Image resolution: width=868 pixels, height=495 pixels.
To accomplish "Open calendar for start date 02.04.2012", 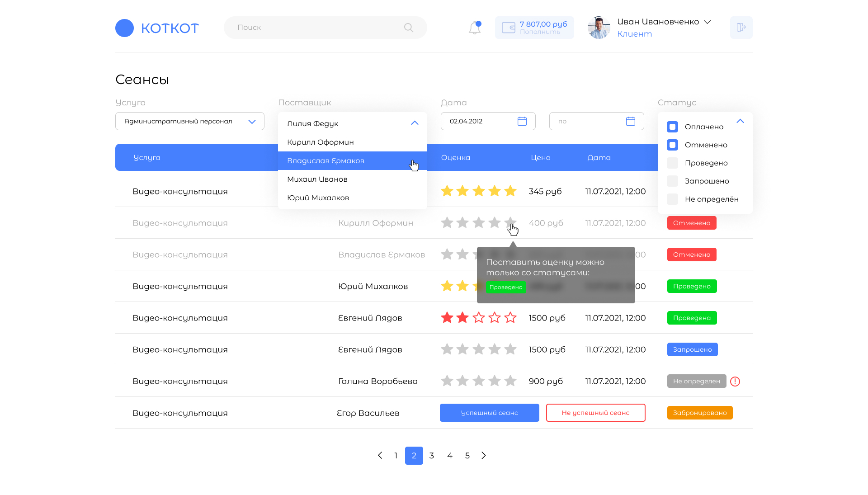I will (522, 121).
